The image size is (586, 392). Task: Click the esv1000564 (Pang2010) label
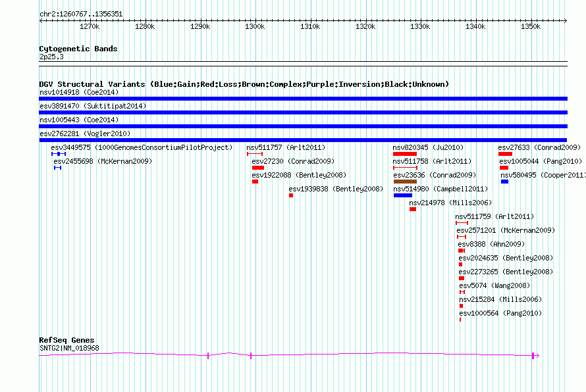500,313
